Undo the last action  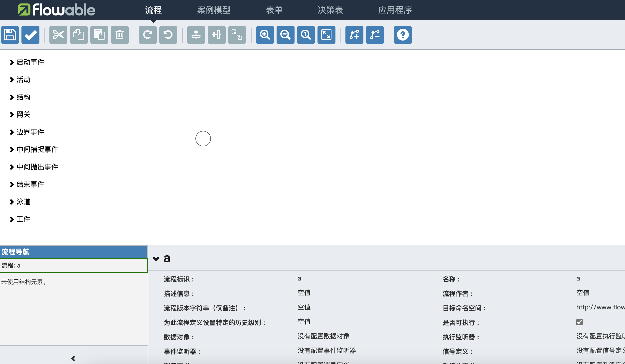[x=168, y=35]
